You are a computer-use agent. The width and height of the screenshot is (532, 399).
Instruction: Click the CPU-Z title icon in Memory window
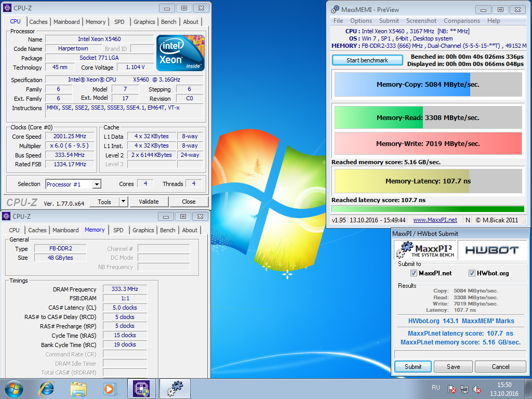point(6,216)
